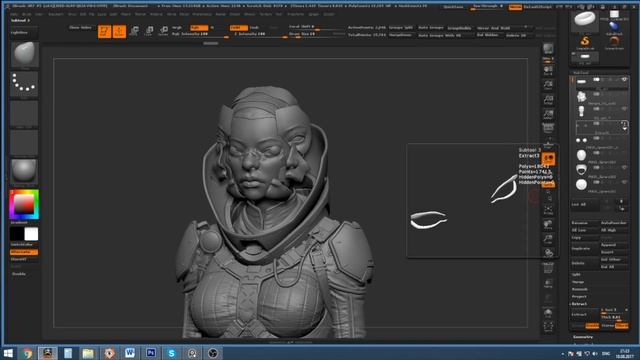Toggle Double option under Extract
Screen dimensions: 640x360
tap(592, 326)
